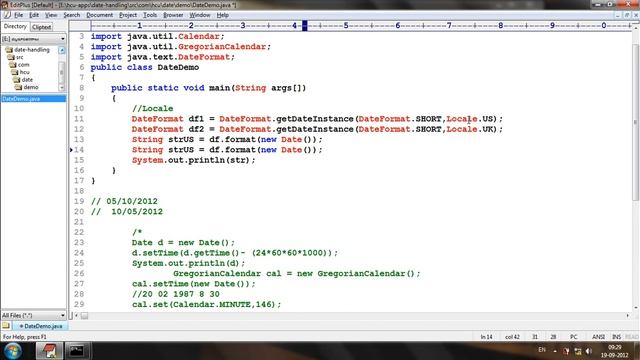The width and height of the screenshot is (640, 360).
Task: Place cursor on the //Locale comment
Action: 152,109
